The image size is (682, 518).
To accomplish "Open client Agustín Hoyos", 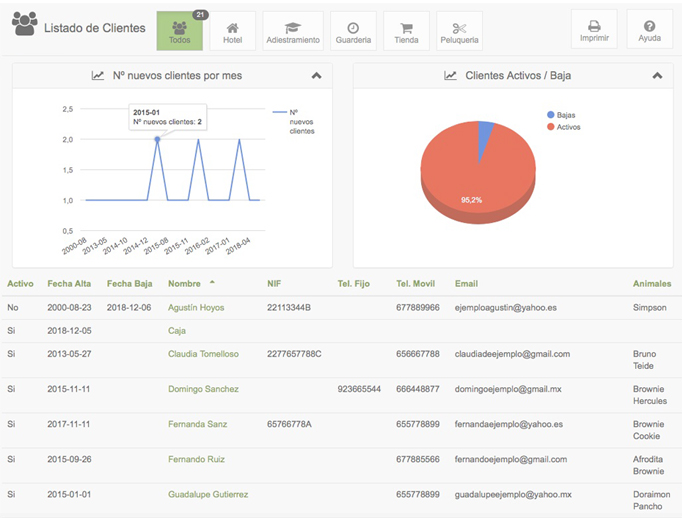I will point(196,308).
